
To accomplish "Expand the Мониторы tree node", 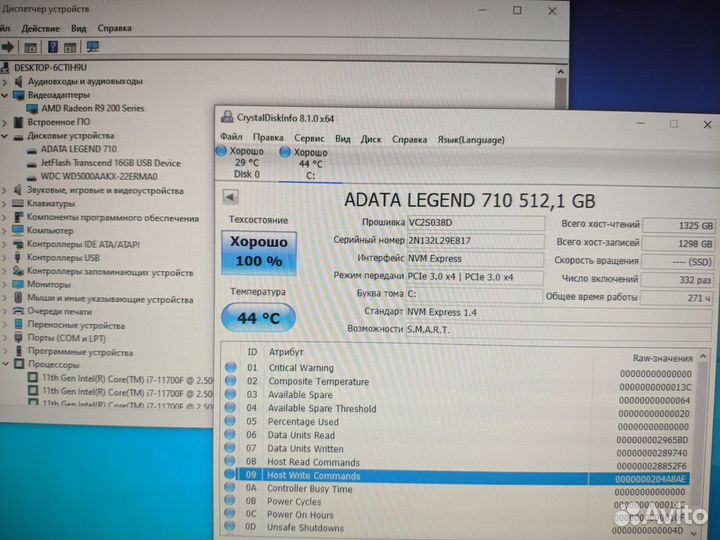I will point(6,284).
